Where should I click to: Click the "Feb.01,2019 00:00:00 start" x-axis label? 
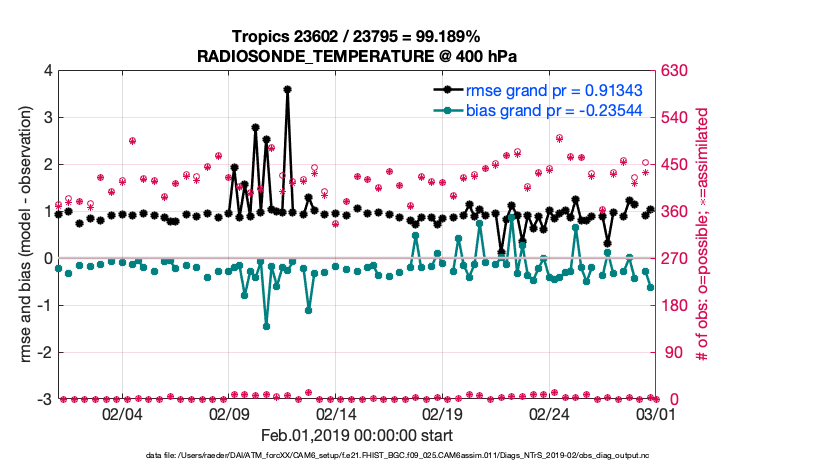point(356,435)
